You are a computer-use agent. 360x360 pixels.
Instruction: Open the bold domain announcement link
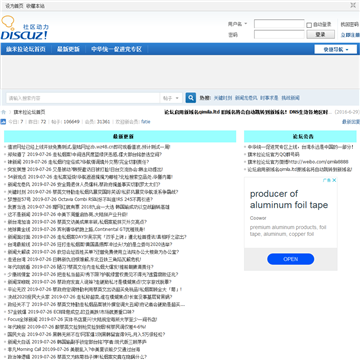click(x=248, y=112)
